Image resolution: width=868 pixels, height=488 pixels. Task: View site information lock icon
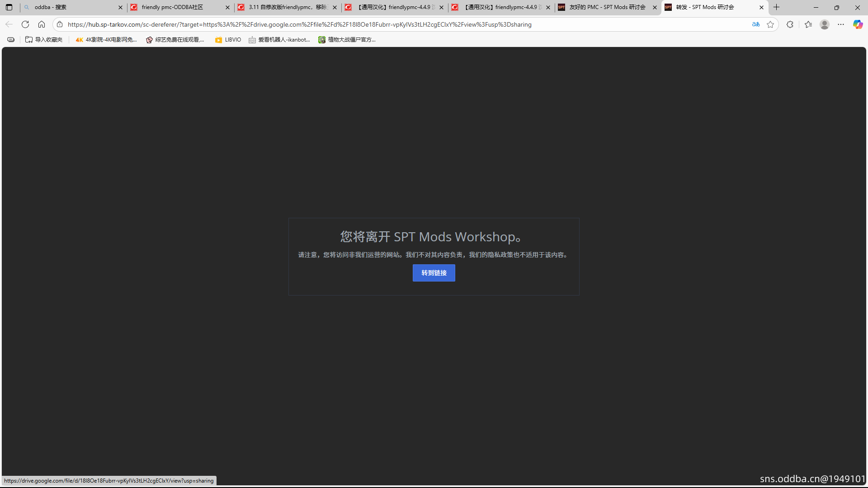[60, 24]
